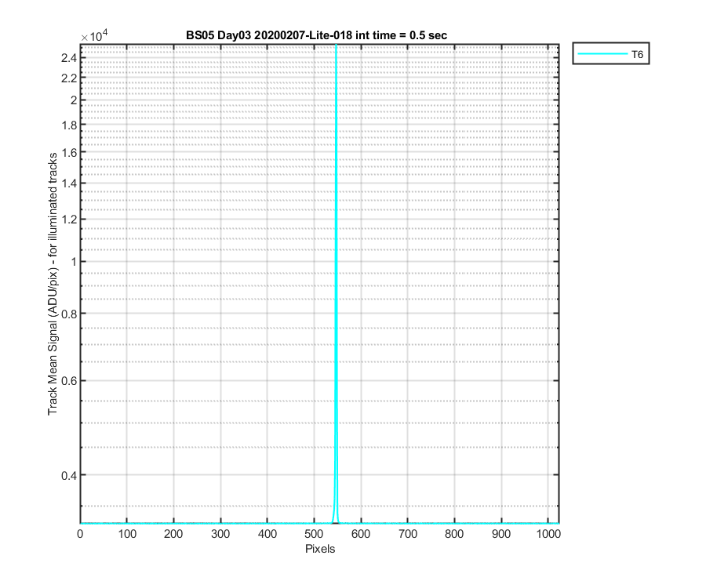
Task: Click the cyan peak line near pixel 545
Action: click(336, 270)
